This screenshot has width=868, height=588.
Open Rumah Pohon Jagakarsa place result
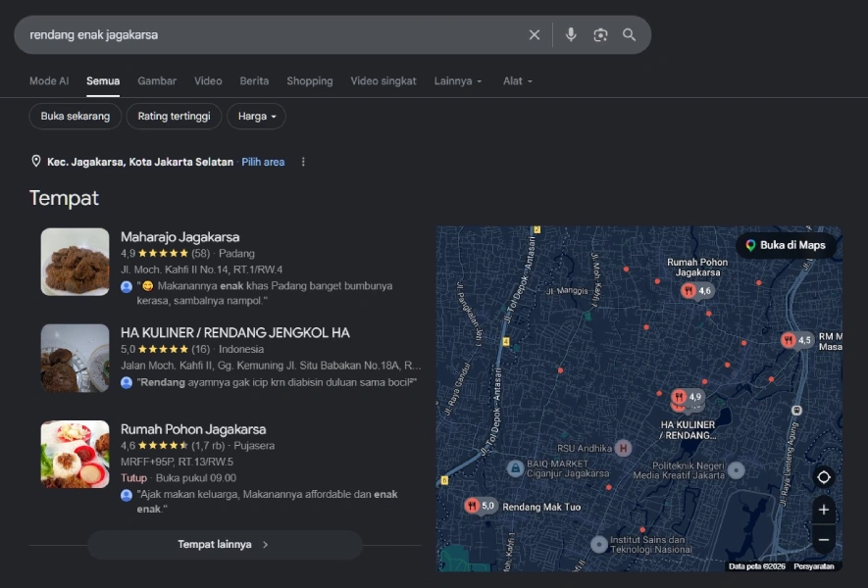193,429
